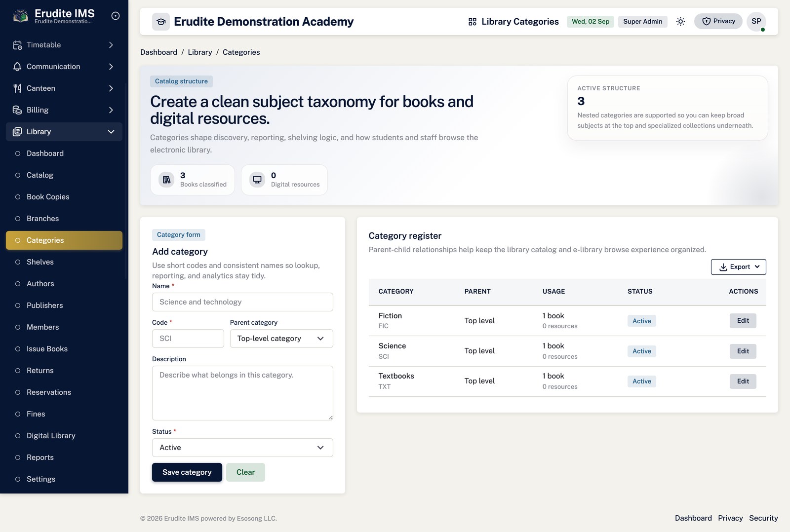This screenshot has width=790, height=532.
Task: Click the Export download icon
Action: pos(723,267)
